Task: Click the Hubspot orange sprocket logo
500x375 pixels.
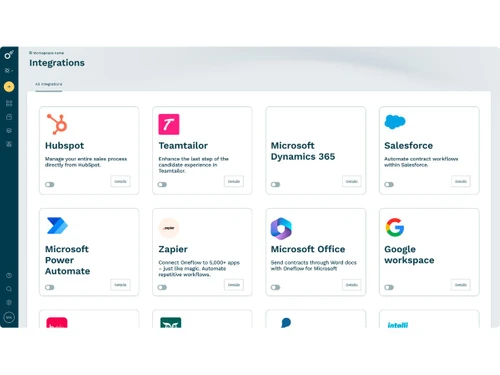Action: pyautogui.click(x=57, y=124)
